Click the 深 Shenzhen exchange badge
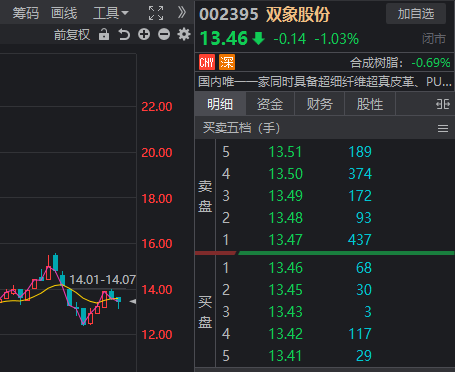The height and width of the screenshot is (372, 455). click(227, 62)
